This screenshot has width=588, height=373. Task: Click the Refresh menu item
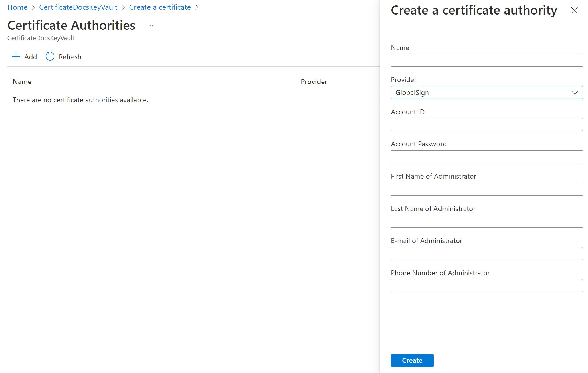(63, 56)
